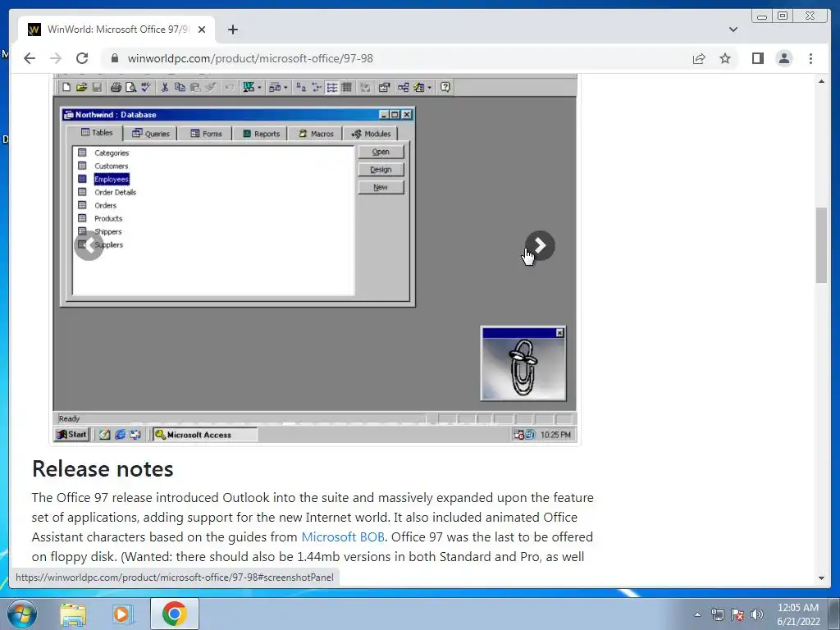Click the Copy icon in Access toolbar
Screen dimensions: 840x630
point(180,87)
